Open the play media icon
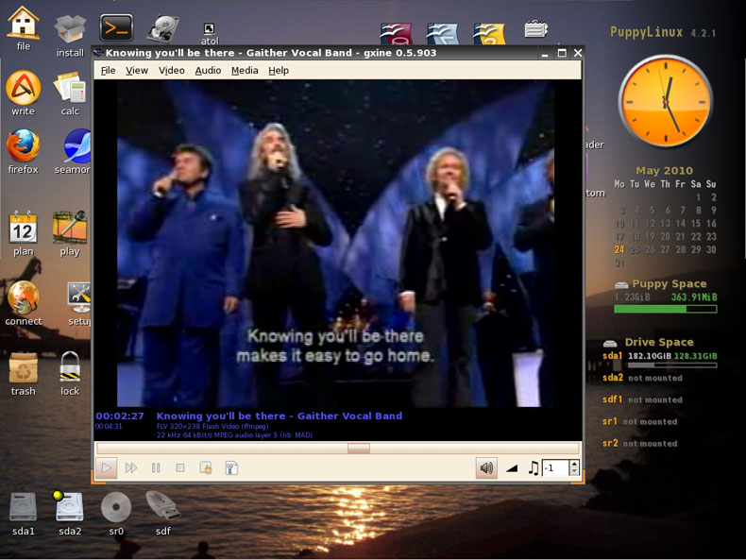Image resolution: width=746 pixels, height=560 pixels. pyautogui.click(x=70, y=233)
